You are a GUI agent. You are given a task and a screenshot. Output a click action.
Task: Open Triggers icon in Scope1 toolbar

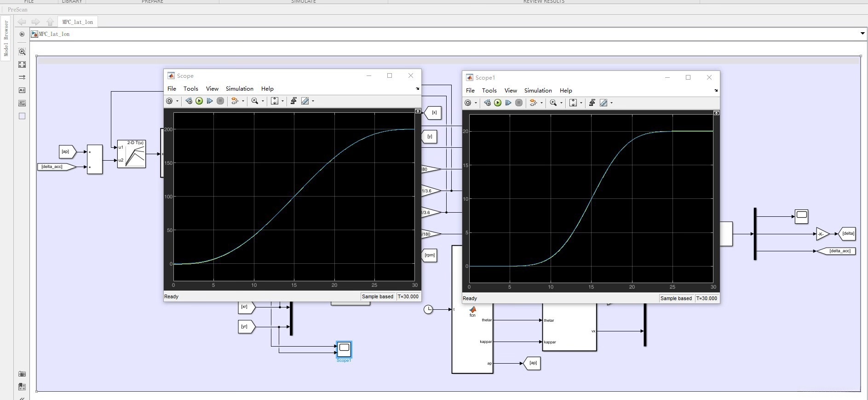(x=592, y=103)
